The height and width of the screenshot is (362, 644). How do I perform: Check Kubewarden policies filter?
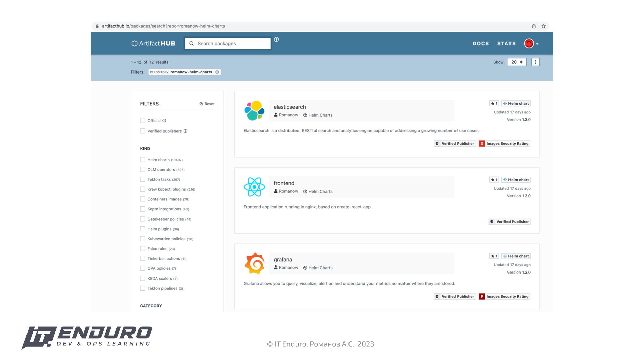pos(143,239)
